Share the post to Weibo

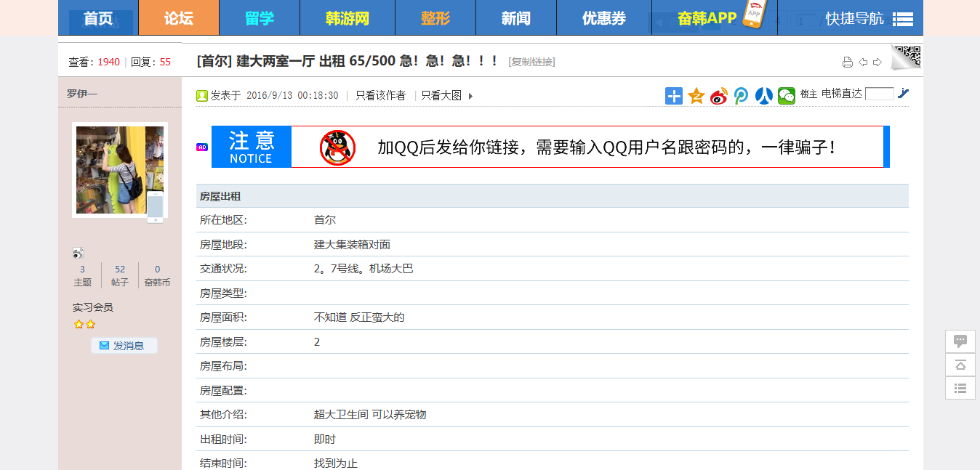pos(719,95)
